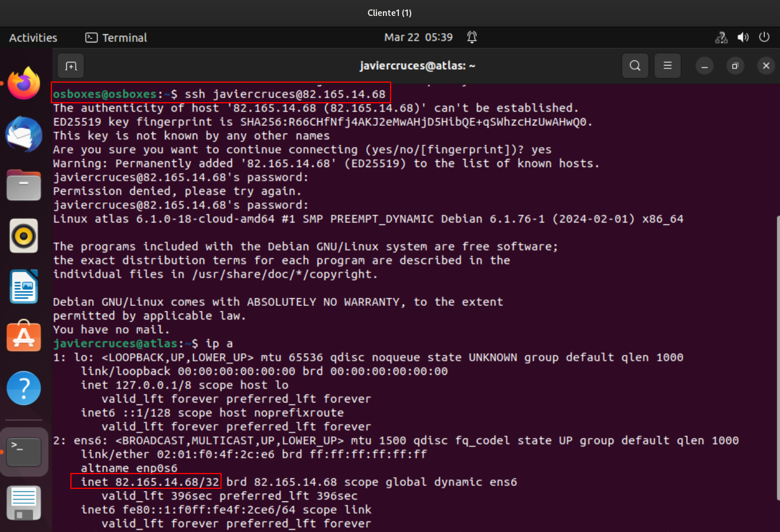Image resolution: width=780 pixels, height=532 pixels.
Task: Click 'Permission denied, please try again.' line
Action: tap(177, 191)
